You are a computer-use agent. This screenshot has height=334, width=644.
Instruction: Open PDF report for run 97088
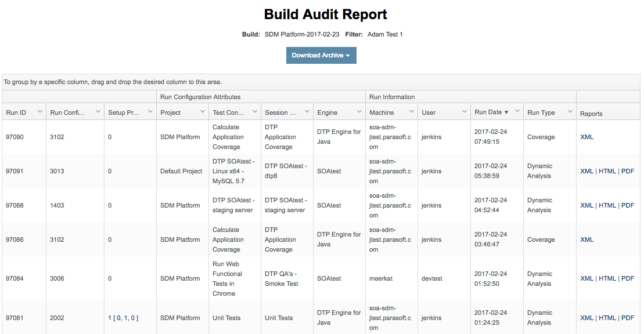click(628, 205)
